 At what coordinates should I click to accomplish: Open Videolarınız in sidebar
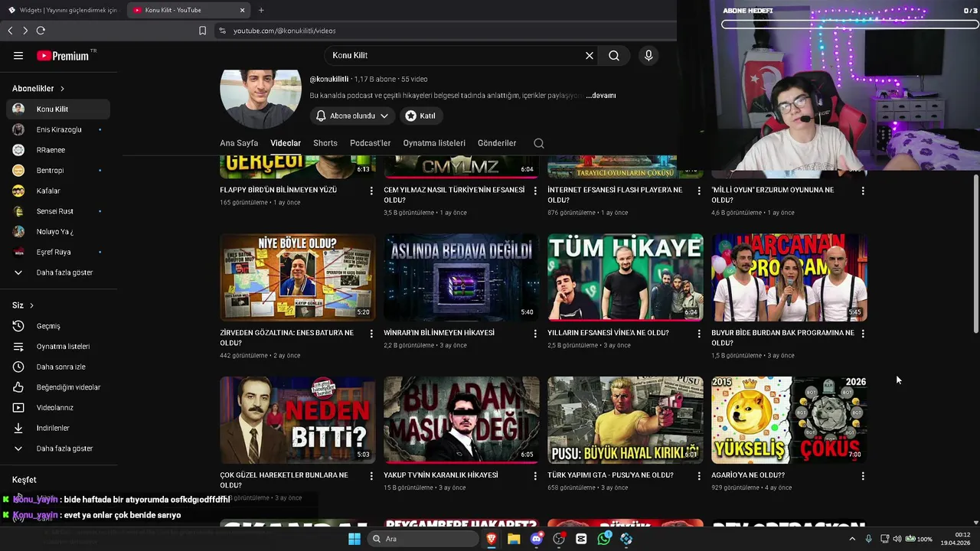(58, 408)
